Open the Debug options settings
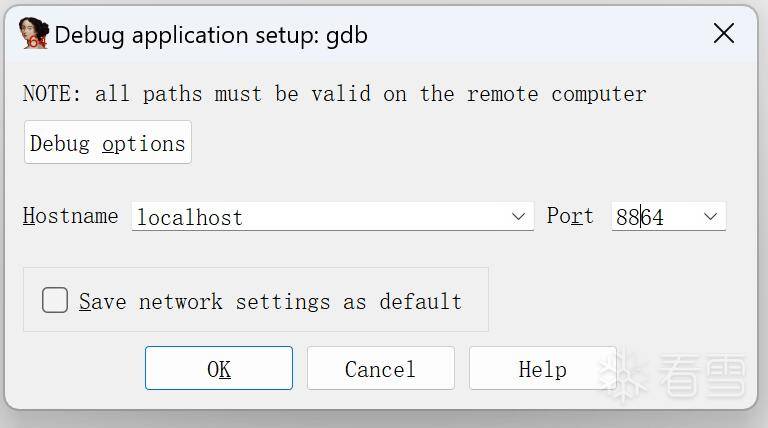The image size is (768, 428). tap(108, 143)
